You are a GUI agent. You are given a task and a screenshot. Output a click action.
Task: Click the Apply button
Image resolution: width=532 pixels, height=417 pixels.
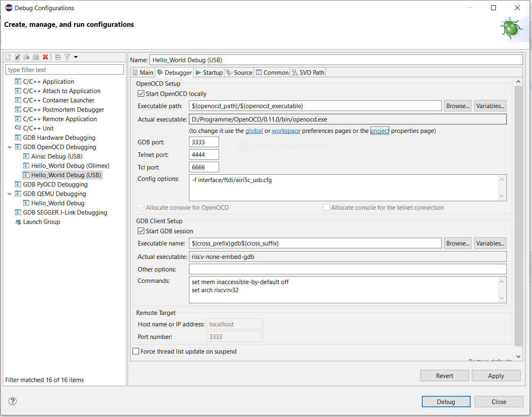pos(496,376)
